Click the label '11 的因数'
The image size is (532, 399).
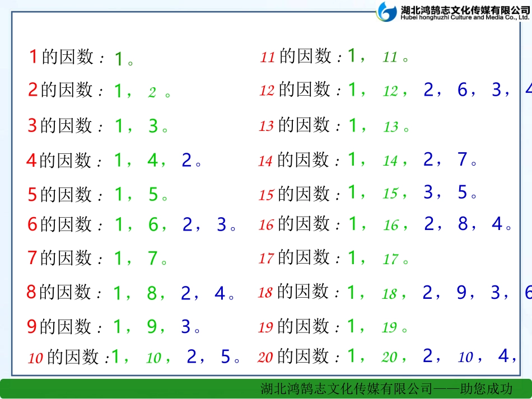tap(296, 56)
